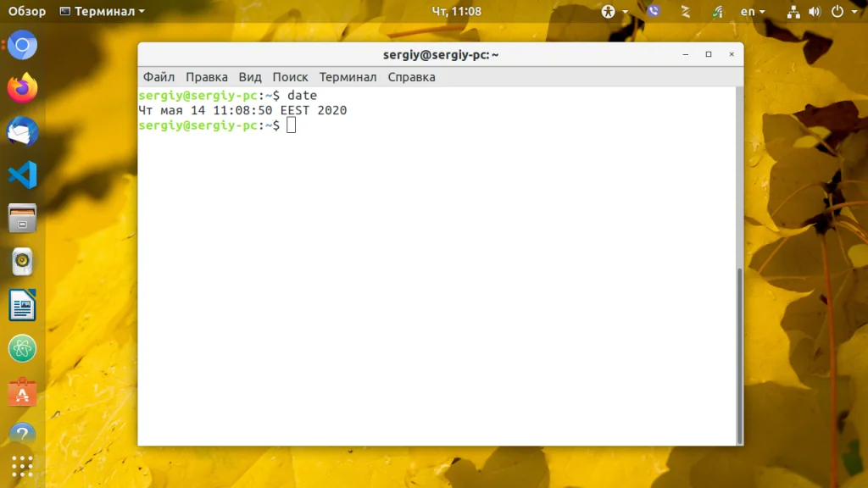Open Thunderbird mail from the dock
The width and height of the screenshot is (868, 488).
(22, 131)
